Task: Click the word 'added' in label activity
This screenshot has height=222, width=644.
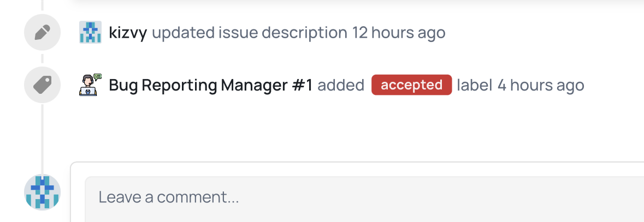Action: point(341,85)
